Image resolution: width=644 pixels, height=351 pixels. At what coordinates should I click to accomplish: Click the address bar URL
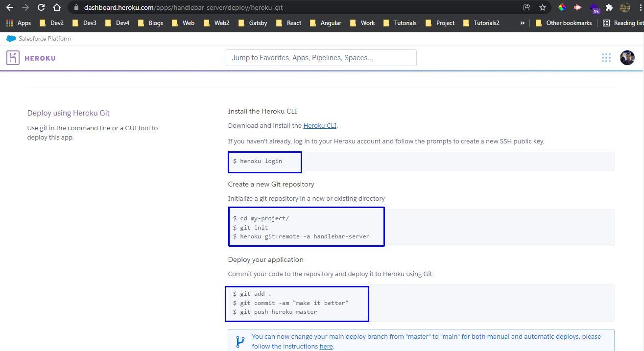(183, 7)
